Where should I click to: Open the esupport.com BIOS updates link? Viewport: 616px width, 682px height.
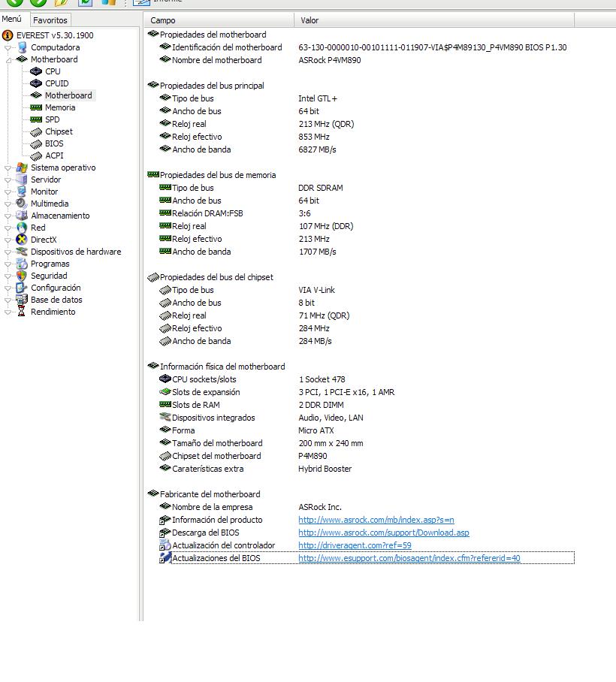pos(409,558)
